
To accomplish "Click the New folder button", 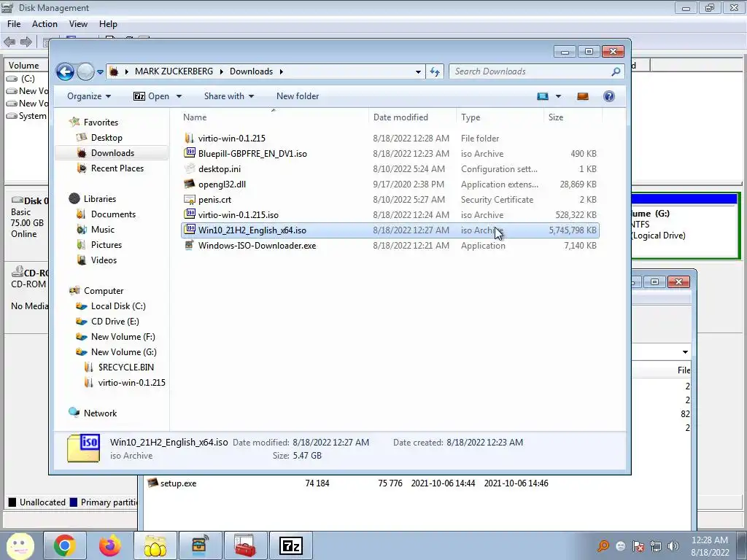I will (x=298, y=96).
